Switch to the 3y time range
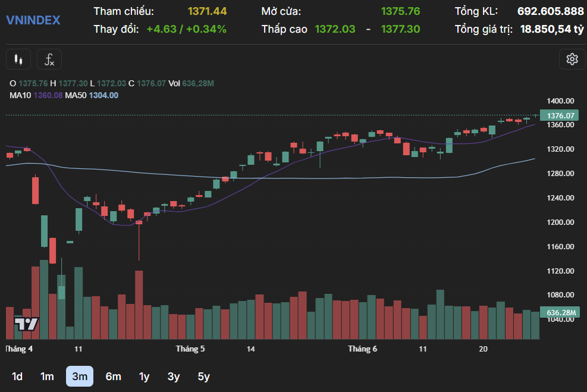587x392 pixels. (x=173, y=377)
